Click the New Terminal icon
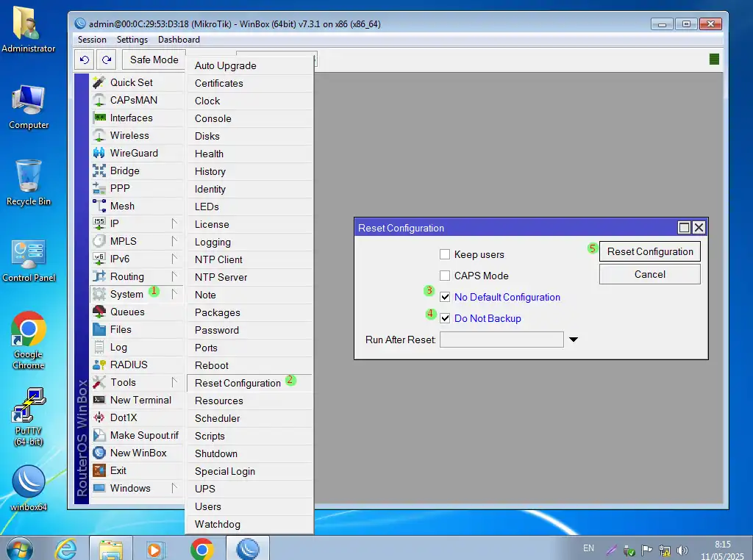This screenshot has height=560, width=753. 99,400
